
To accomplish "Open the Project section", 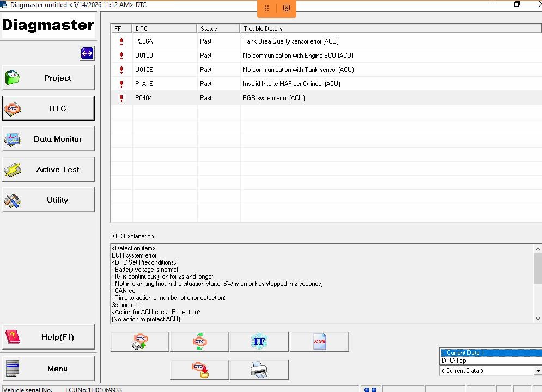I will tap(48, 78).
